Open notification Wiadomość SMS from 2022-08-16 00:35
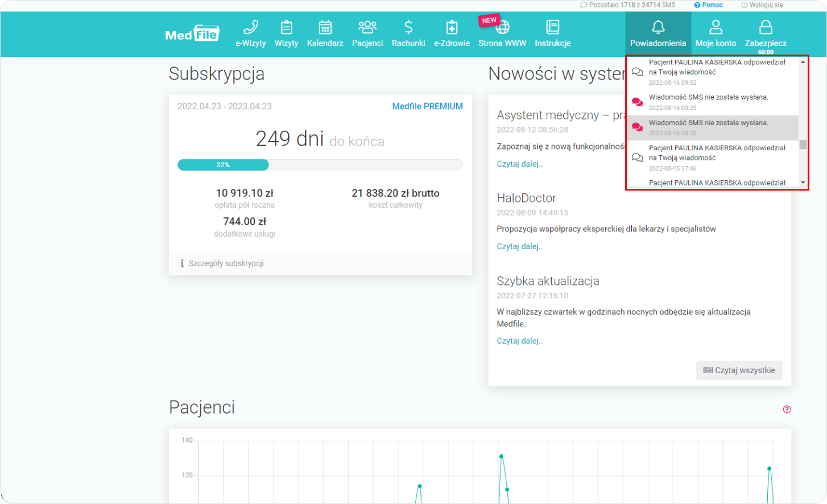Image resolution: width=827 pixels, height=504 pixels. [x=712, y=102]
